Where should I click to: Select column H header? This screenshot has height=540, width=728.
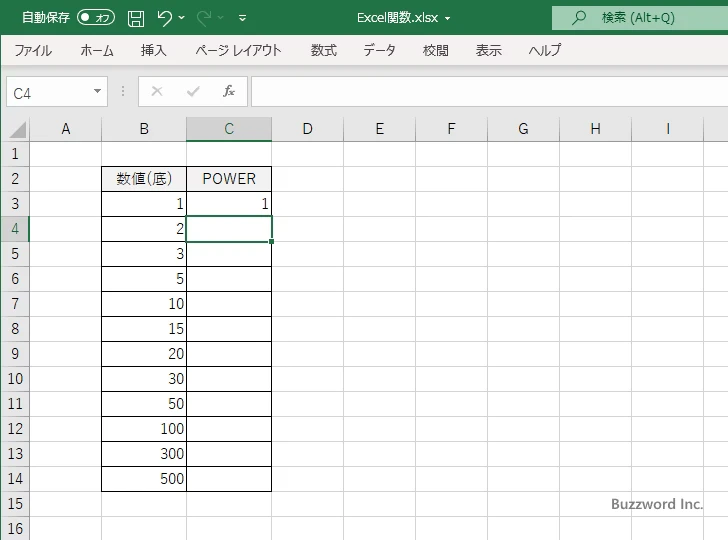[595, 129]
